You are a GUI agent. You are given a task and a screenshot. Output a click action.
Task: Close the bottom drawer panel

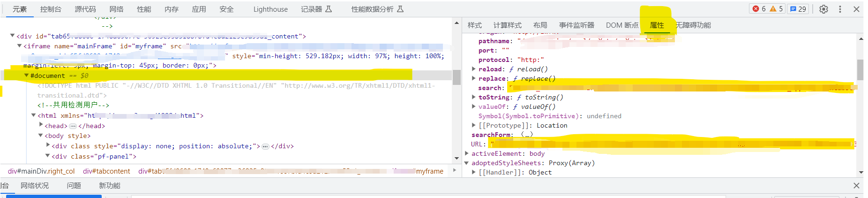tap(856, 185)
